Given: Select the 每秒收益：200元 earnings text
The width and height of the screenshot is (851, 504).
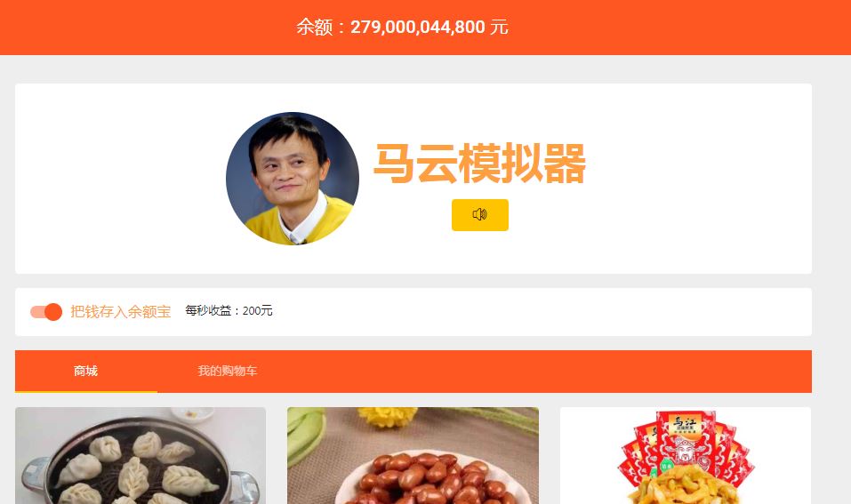Looking at the screenshot, I should point(229,310).
